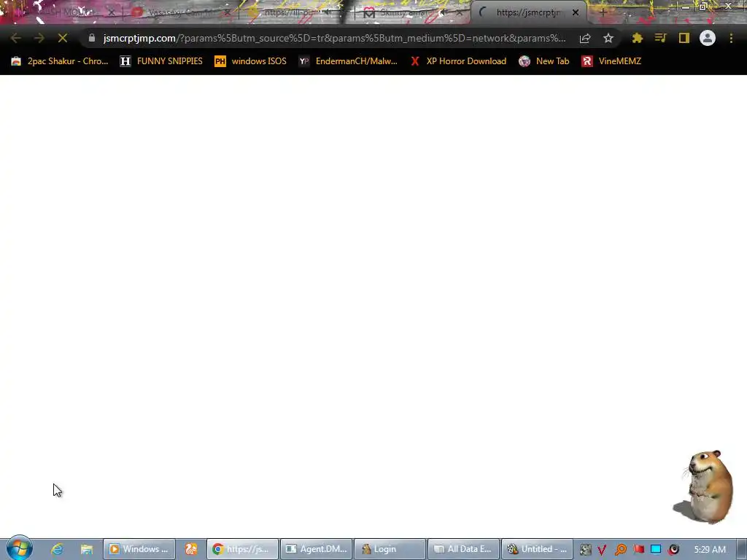Launch Internet Explorer from the taskbar
Viewport: 747px width, 560px height.
57,549
